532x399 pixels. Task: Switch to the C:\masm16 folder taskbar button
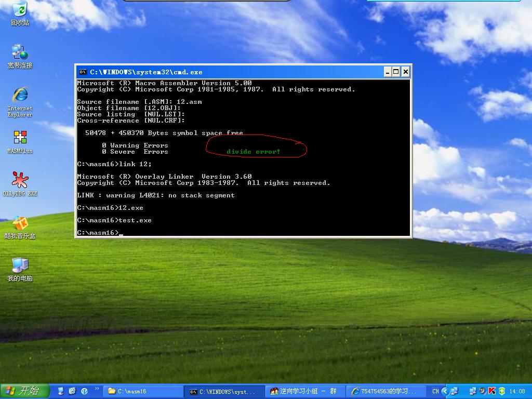point(142,391)
